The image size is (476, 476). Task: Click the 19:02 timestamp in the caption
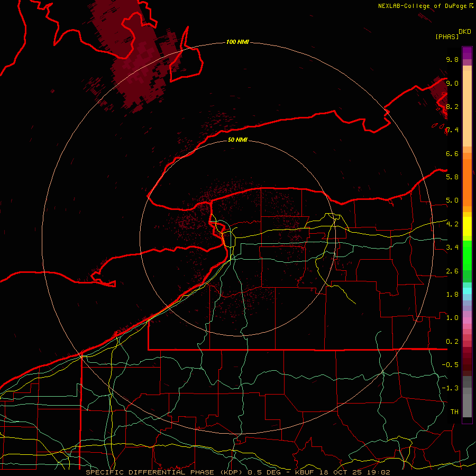click(x=379, y=472)
